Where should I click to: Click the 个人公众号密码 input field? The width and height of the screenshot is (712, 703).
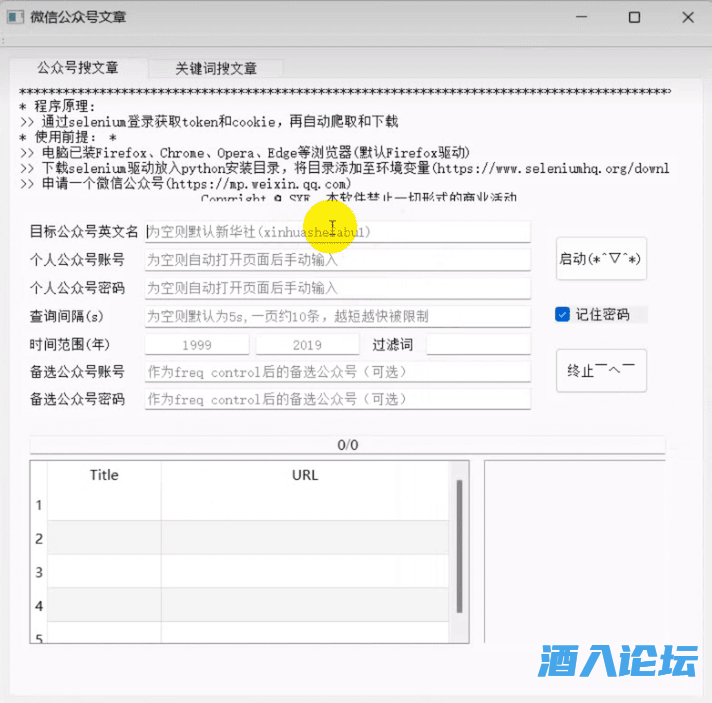click(338, 288)
